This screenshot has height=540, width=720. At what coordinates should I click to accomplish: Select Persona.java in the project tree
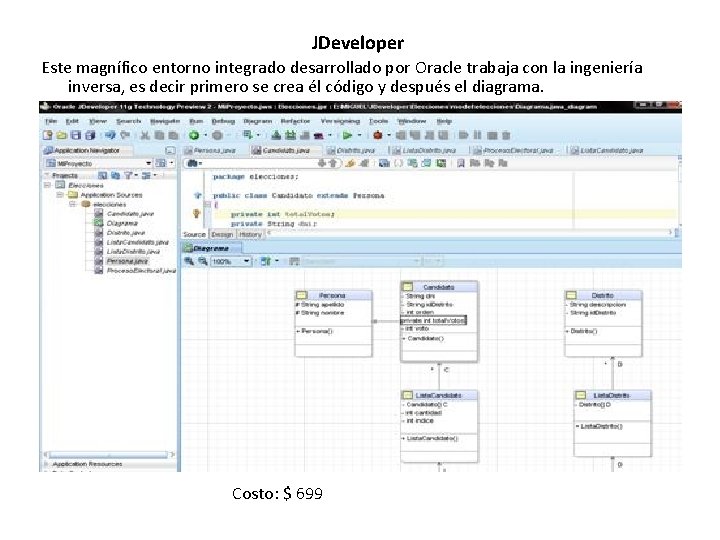coord(127,261)
